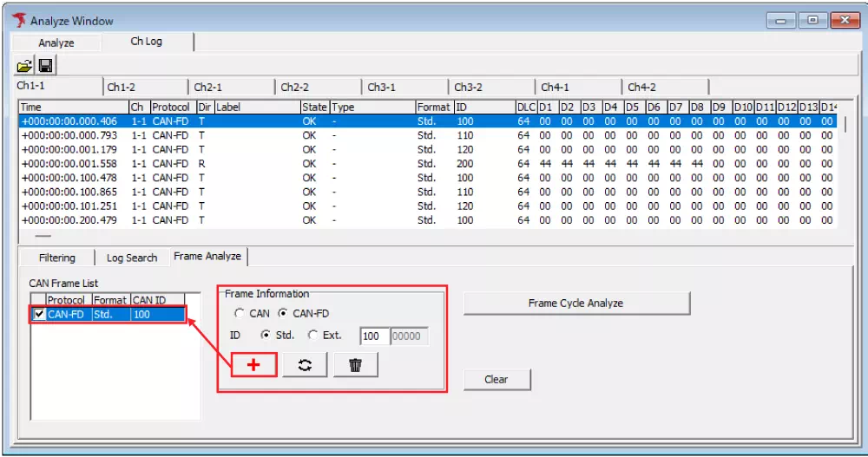Open the Ch3-1 channel tab
The image size is (868, 457).
tap(405, 87)
